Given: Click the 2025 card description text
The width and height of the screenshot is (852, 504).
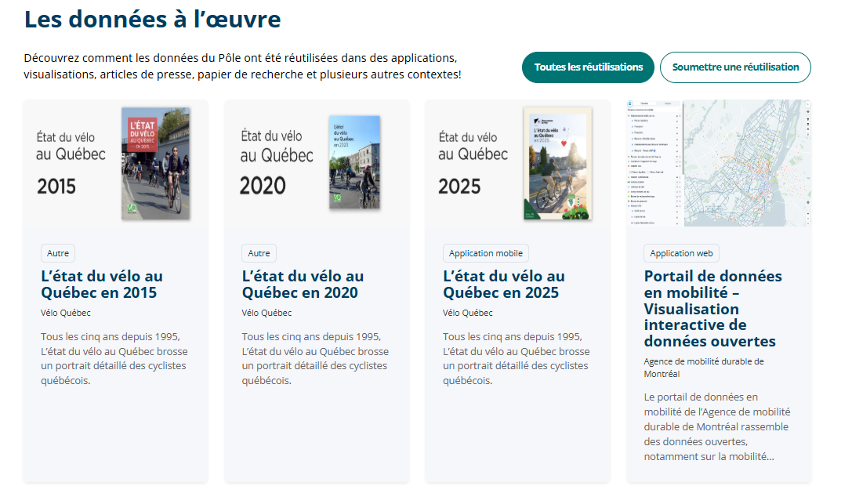Looking at the screenshot, I should click(x=517, y=358).
